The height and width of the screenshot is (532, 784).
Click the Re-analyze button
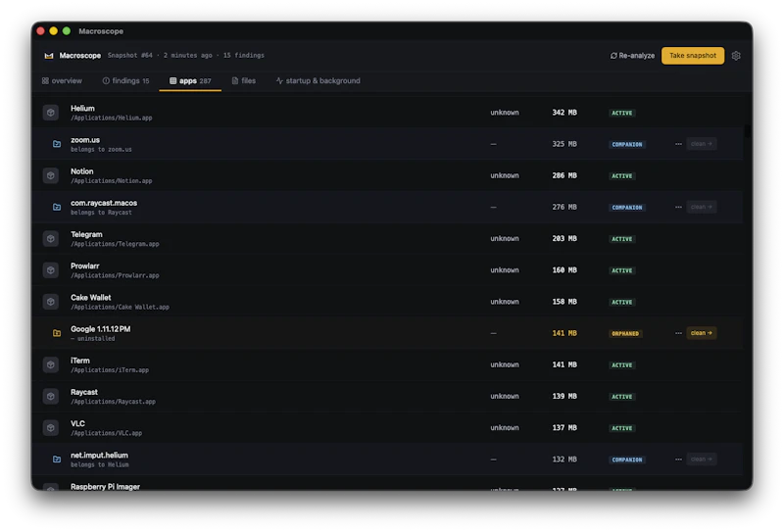[x=632, y=56]
